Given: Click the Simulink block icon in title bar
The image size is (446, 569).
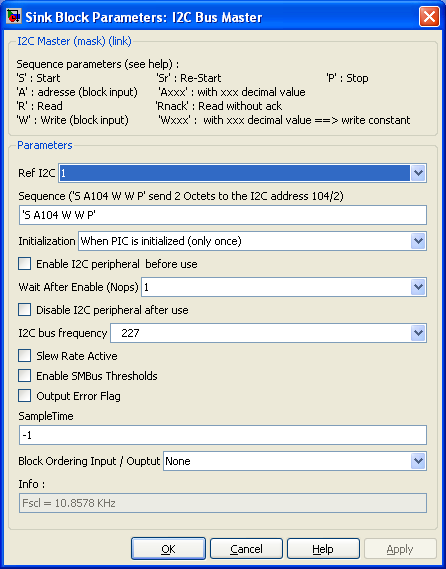Looking at the screenshot, I should [x=13, y=16].
